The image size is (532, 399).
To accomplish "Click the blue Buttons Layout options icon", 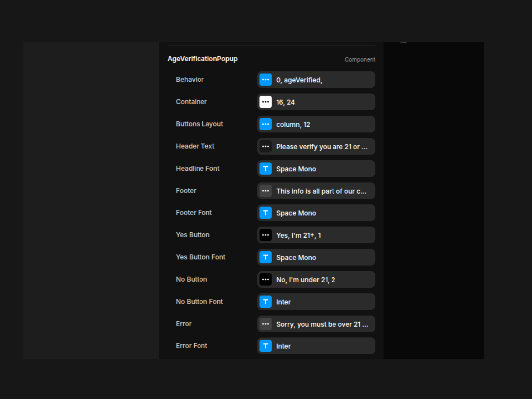I will (x=265, y=124).
